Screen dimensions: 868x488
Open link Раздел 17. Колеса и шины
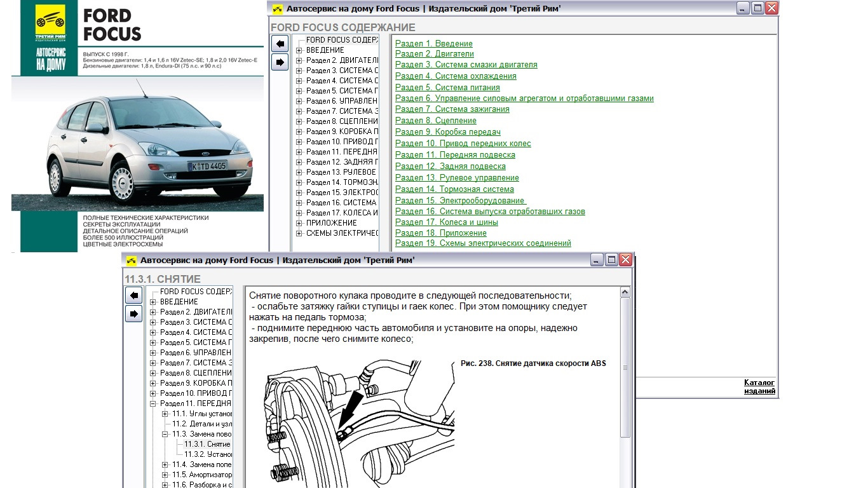pyautogui.click(x=447, y=222)
